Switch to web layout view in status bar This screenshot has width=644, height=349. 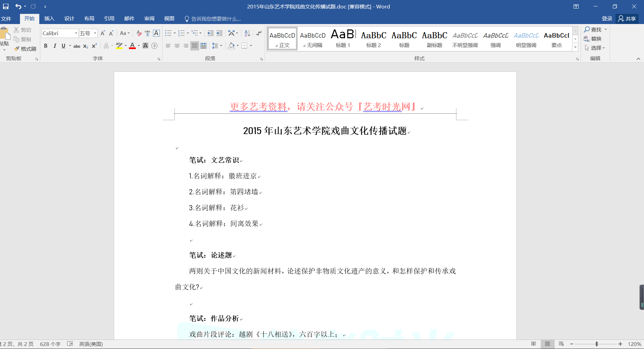point(561,344)
